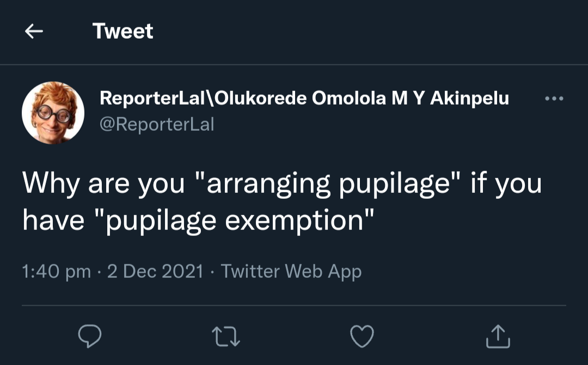The width and height of the screenshot is (588, 365).
Task: Click the Twitter Web App source link
Action: (x=291, y=271)
